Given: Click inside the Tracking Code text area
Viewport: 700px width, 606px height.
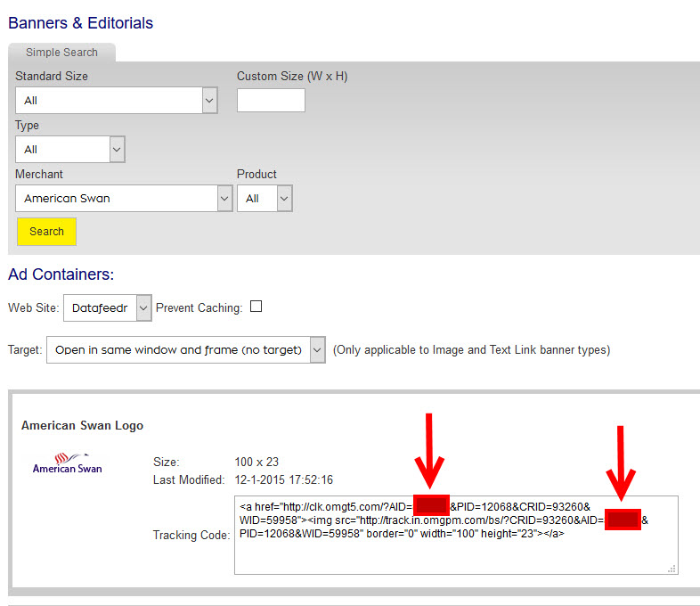Looking at the screenshot, I should [x=456, y=535].
